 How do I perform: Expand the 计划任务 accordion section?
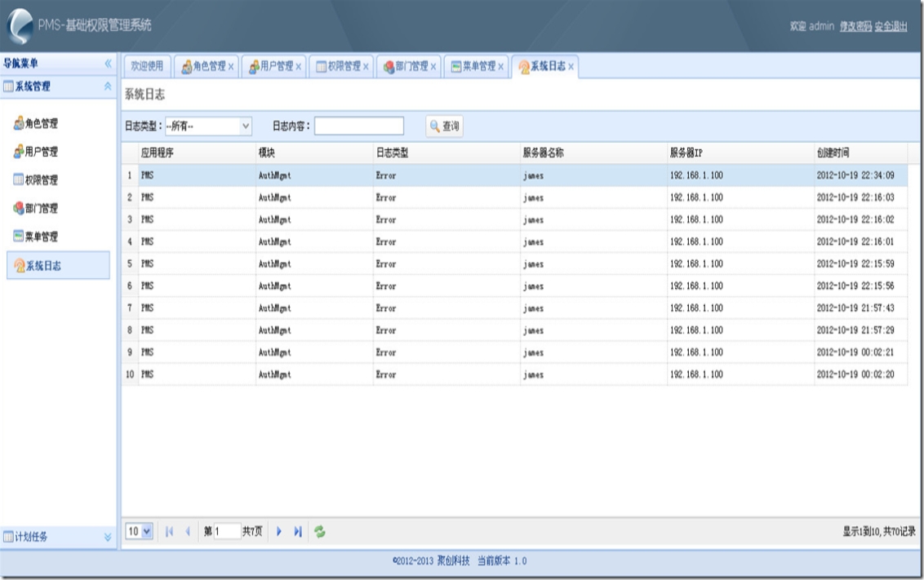pyautogui.click(x=108, y=537)
